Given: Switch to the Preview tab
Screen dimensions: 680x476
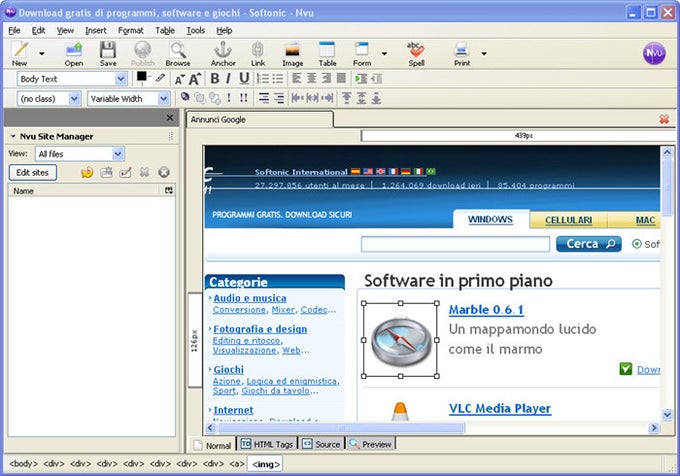Looking at the screenshot, I should pyautogui.click(x=371, y=444).
